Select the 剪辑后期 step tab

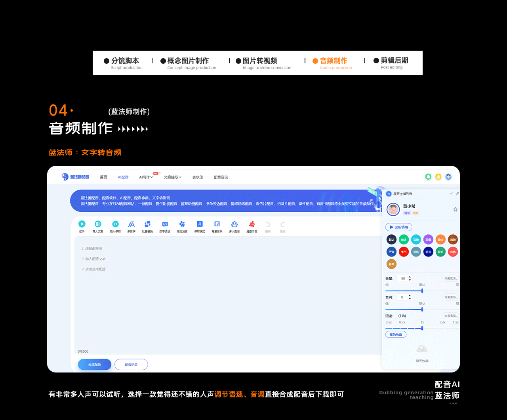(x=391, y=63)
